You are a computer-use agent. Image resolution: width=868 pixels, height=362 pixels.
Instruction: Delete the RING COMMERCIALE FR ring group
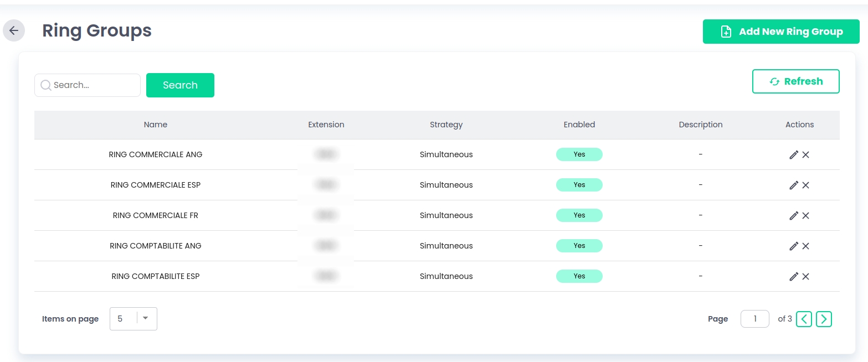pyautogui.click(x=806, y=216)
